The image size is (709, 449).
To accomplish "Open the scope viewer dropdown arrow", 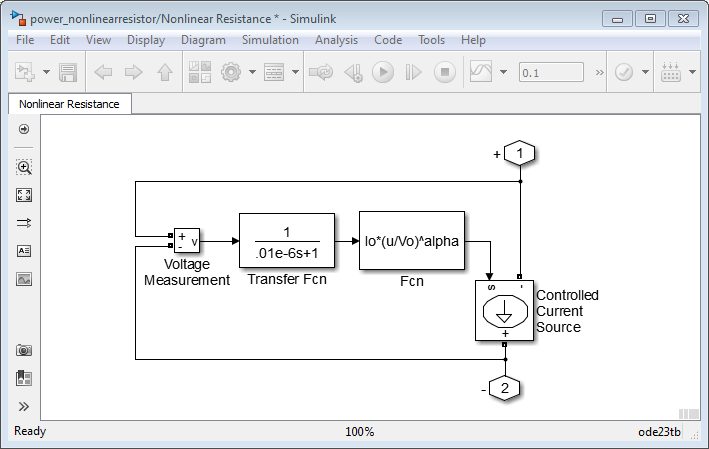I will coord(502,73).
